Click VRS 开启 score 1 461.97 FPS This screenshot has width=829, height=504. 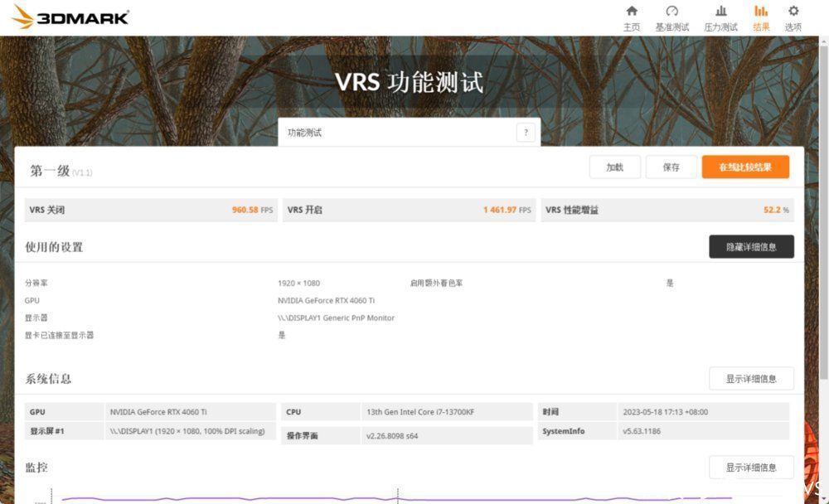(507, 210)
